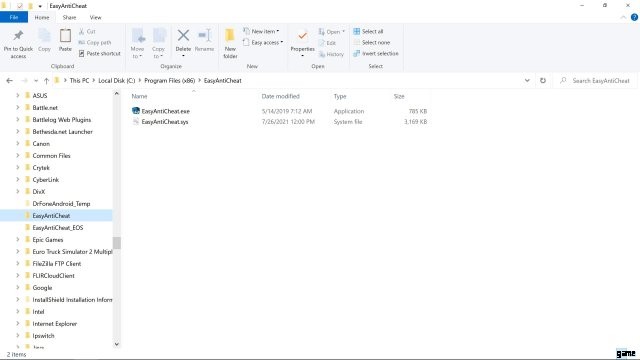Click the navigation pane scrollbar thumb
The height and width of the screenshot is (360, 640).
117,243
